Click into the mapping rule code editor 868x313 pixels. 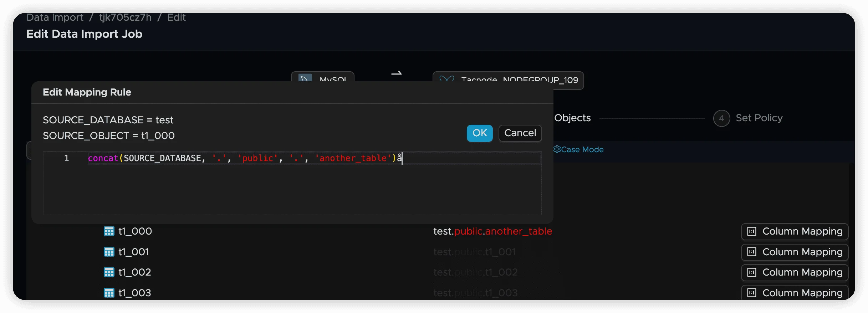tap(292, 185)
